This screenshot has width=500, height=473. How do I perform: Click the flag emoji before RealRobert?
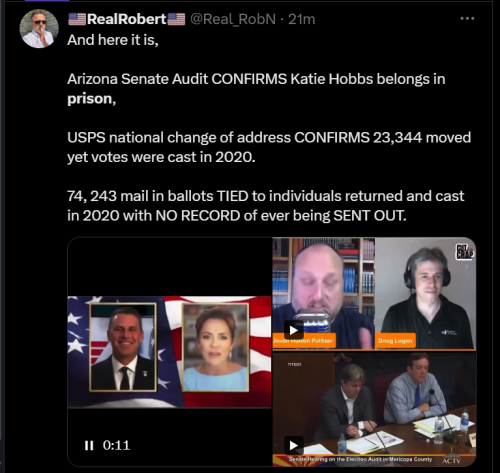pos(77,19)
